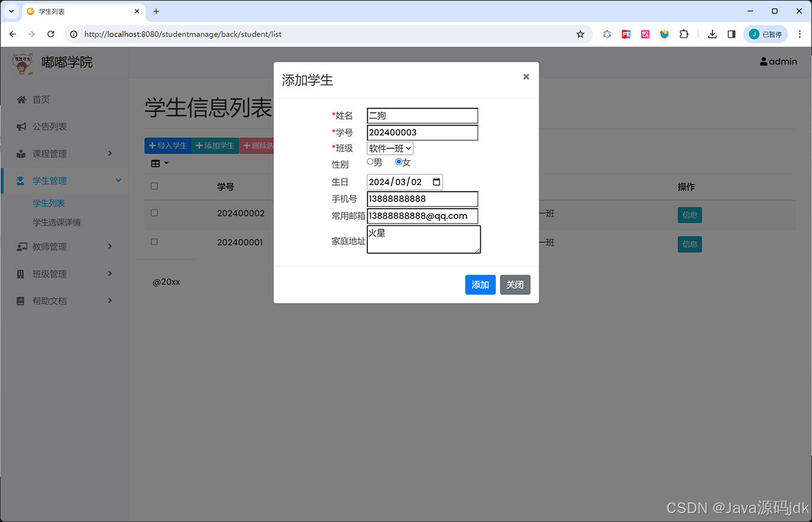The width and height of the screenshot is (812, 522).
Task: Click the 家庭地址 textarea
Action: (x=423, y=239)
